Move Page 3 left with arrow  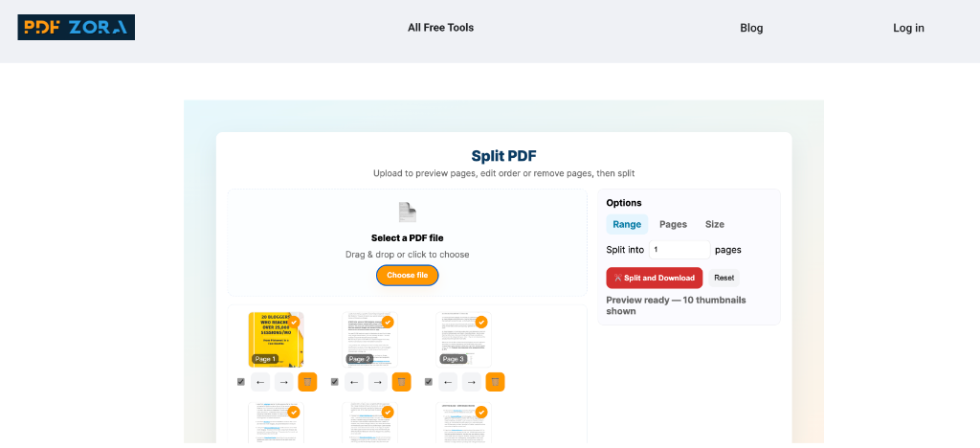[448, 382]
